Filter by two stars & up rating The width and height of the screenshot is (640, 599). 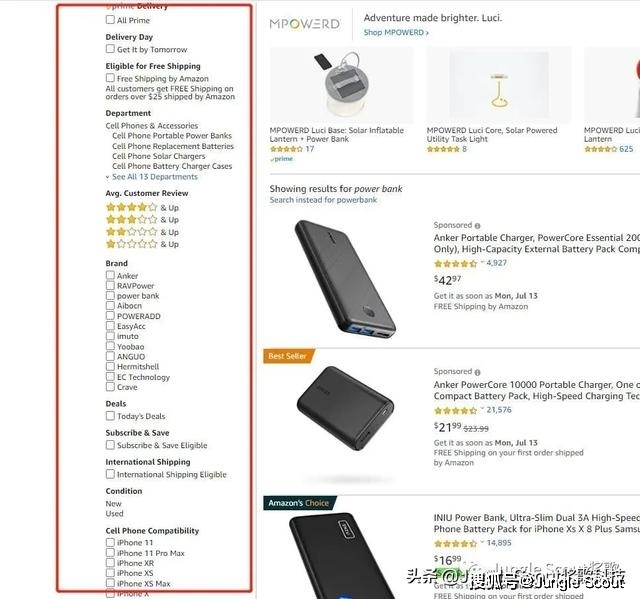click(142, 232)
